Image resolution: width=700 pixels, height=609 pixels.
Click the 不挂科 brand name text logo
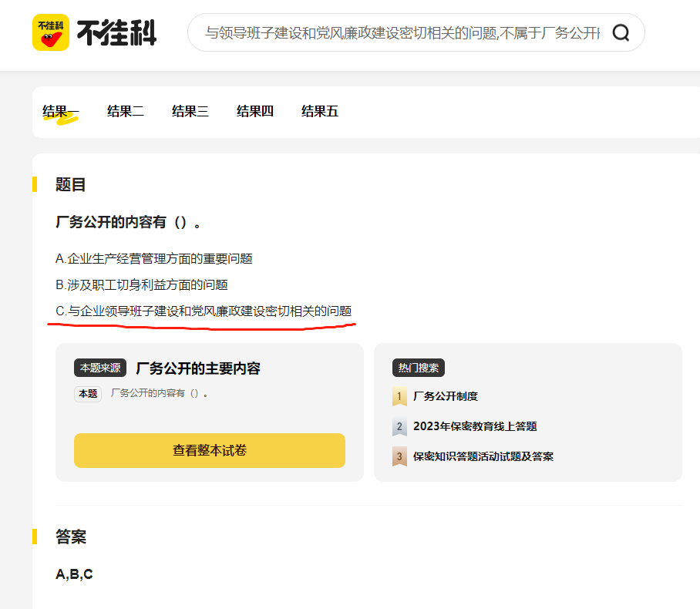click(116, 33)
